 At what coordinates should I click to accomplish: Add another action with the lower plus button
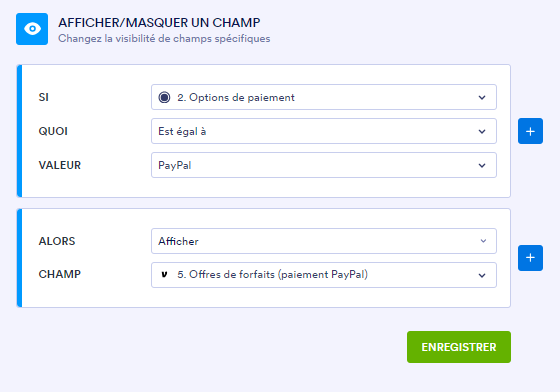pos(530,258)
